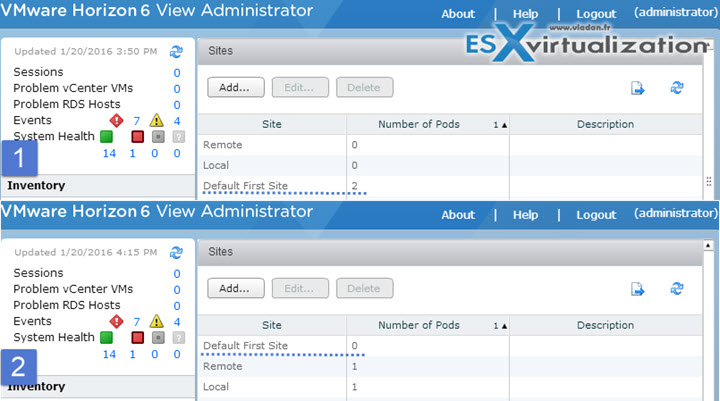Click Edit... button in top Sites panel
Screen dimensions: 720x401
click(300, 87)
